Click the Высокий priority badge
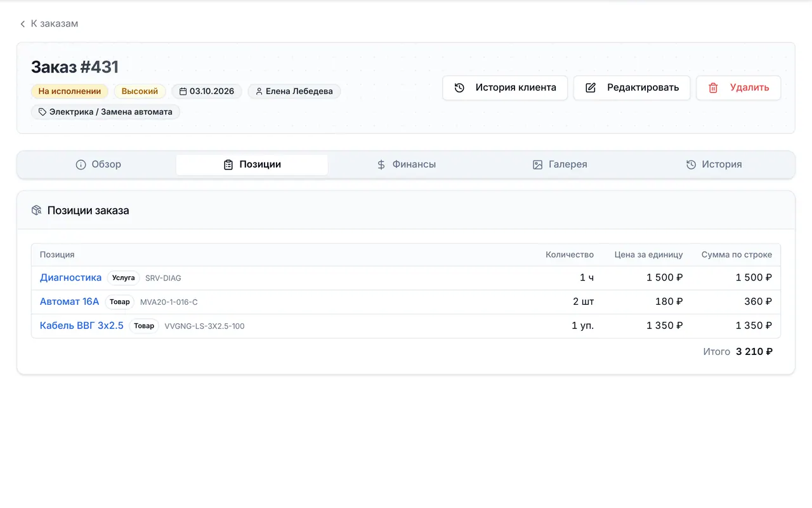Image resolution: width=812 pixels, height=508 pixels. click(x=140, y=91)
